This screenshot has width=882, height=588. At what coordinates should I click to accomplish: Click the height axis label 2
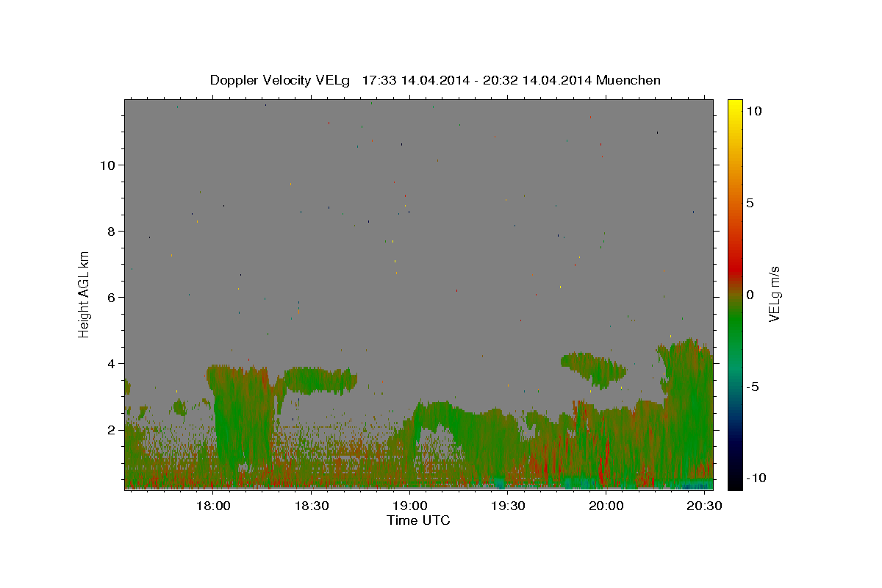coord(112,429)
